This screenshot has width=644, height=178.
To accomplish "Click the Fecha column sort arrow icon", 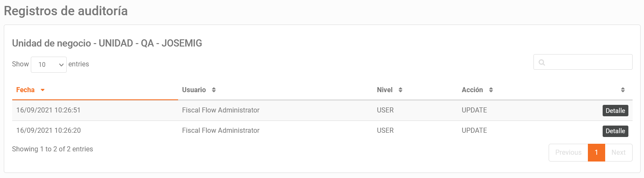I will tap(43, 90).
